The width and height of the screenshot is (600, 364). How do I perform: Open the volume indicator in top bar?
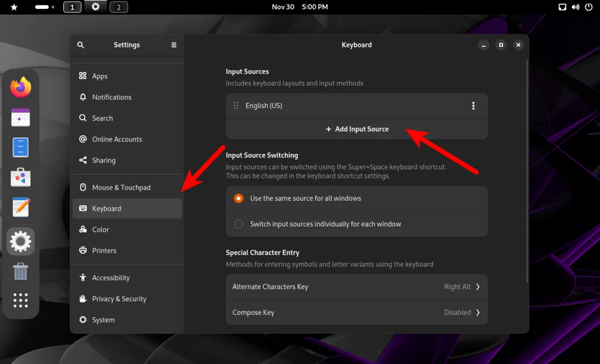coord(575,7)
